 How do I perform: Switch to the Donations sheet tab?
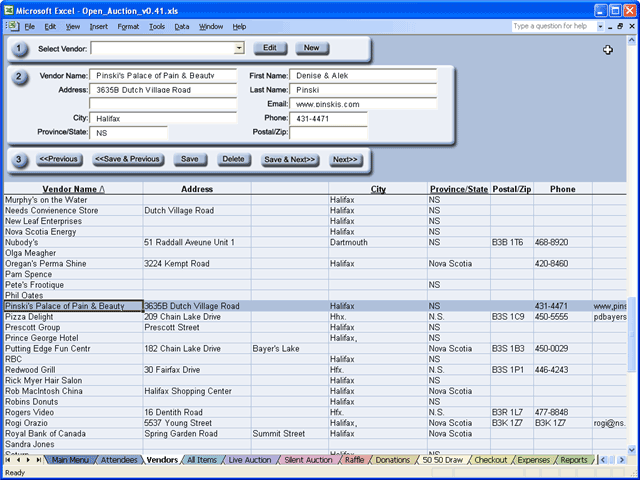pyautogui.click(x=393, y=460)
